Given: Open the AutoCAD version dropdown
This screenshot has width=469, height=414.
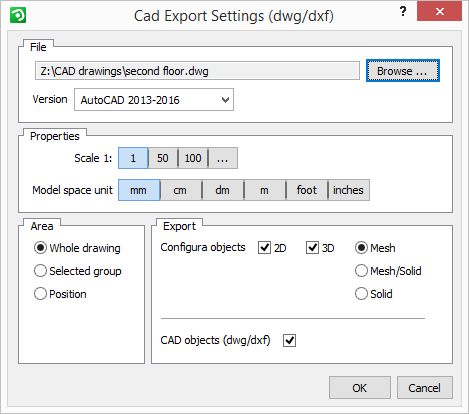Looking at the screenshot, I should 154,100.
